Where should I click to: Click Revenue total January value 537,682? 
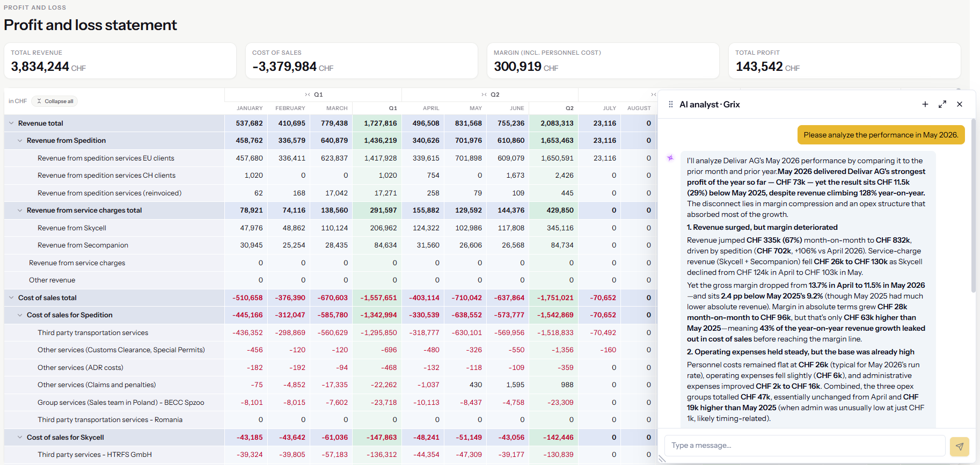coord(249,123)
